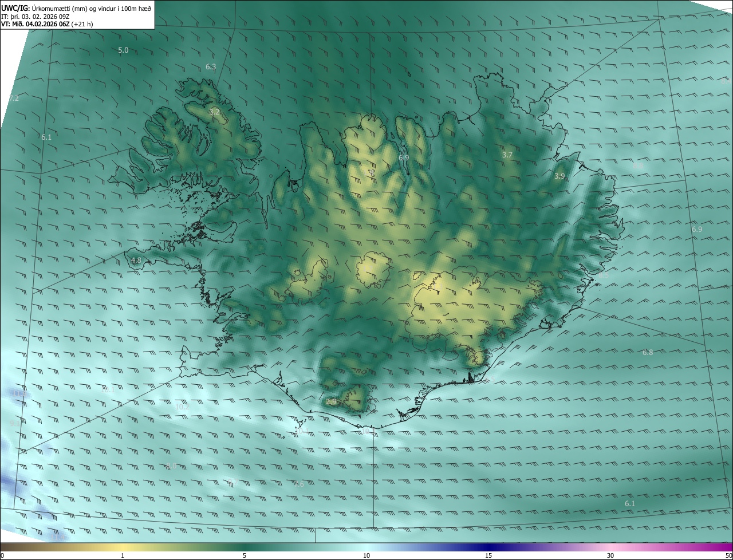Click the 6.8 value label
The height and width of the screenshot is (560, 733).
pyautogui.click(x=648, y=353)
